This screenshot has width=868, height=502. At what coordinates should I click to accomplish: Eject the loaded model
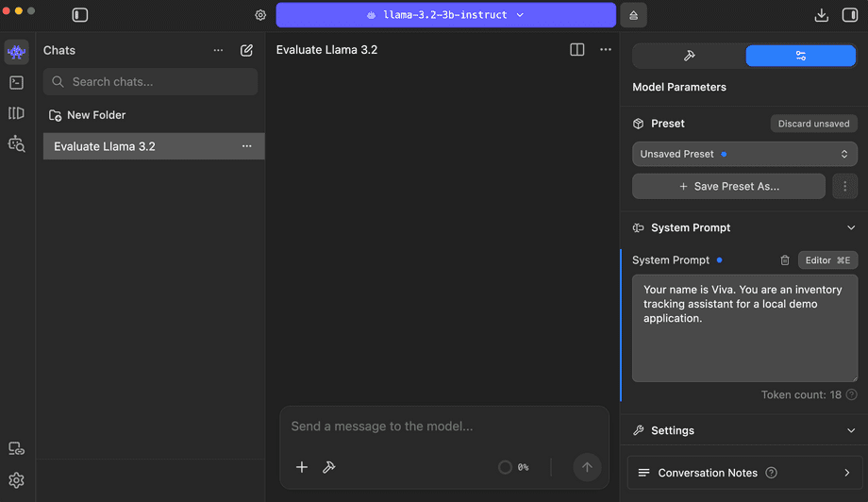[x=633, y=15]
